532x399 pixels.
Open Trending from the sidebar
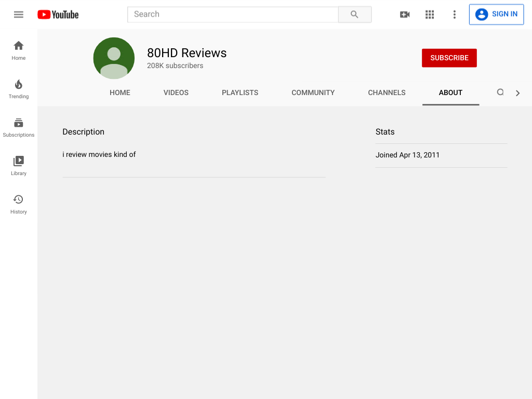(19, 89)
